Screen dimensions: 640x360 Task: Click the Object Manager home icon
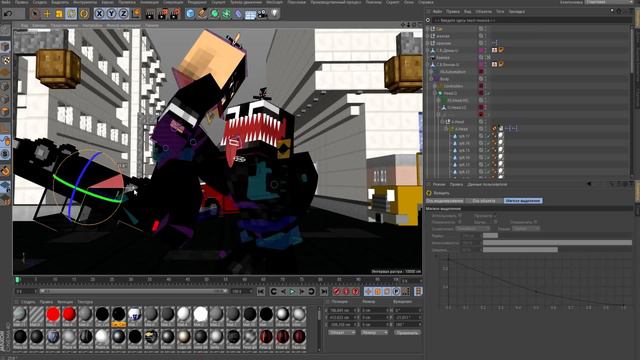coord(619,11)
